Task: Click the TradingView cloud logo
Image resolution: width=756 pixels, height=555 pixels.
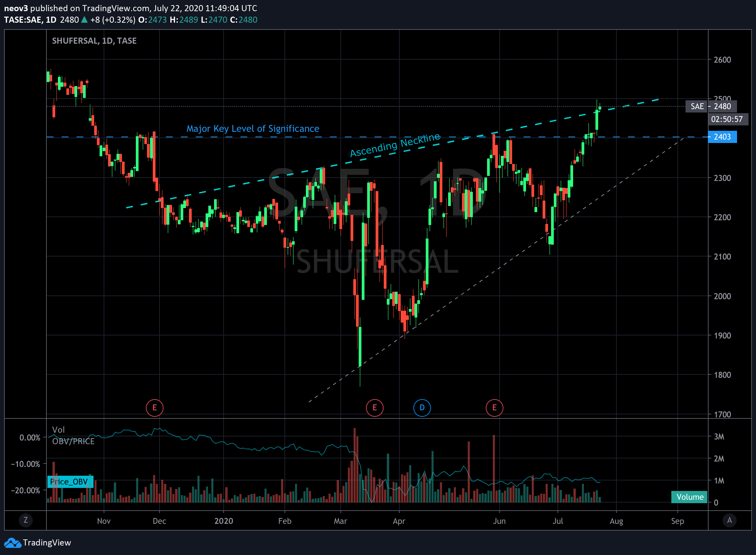Action: pos(13,543)
